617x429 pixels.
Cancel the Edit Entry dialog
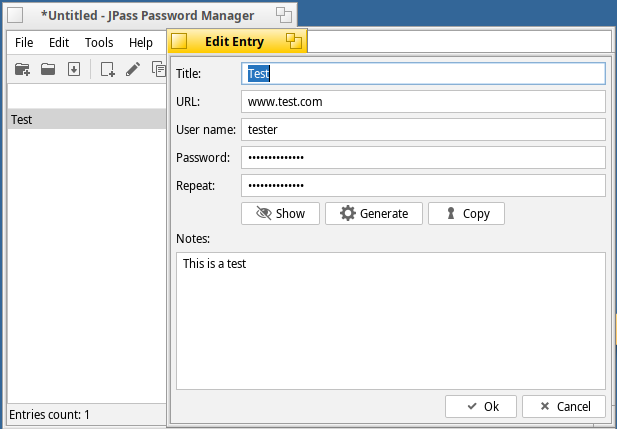click(x=564, y=407)
